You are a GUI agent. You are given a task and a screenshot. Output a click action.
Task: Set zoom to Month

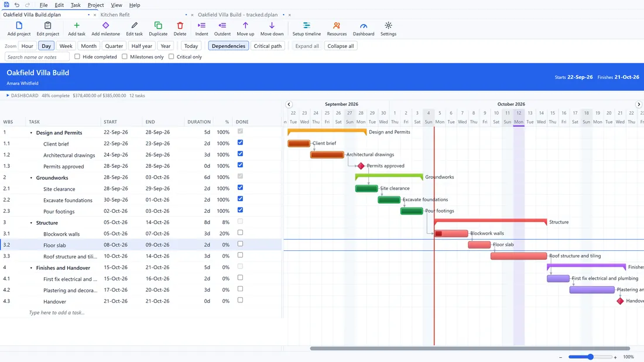(88, 46)
